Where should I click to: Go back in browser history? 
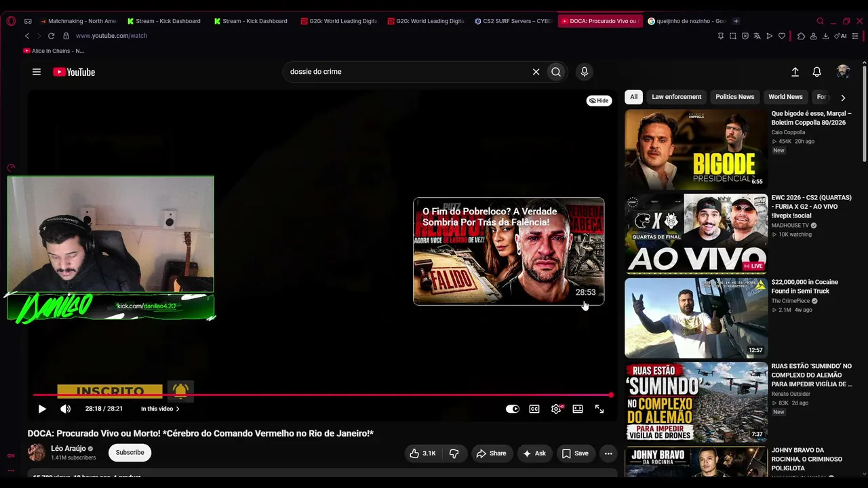27,36
